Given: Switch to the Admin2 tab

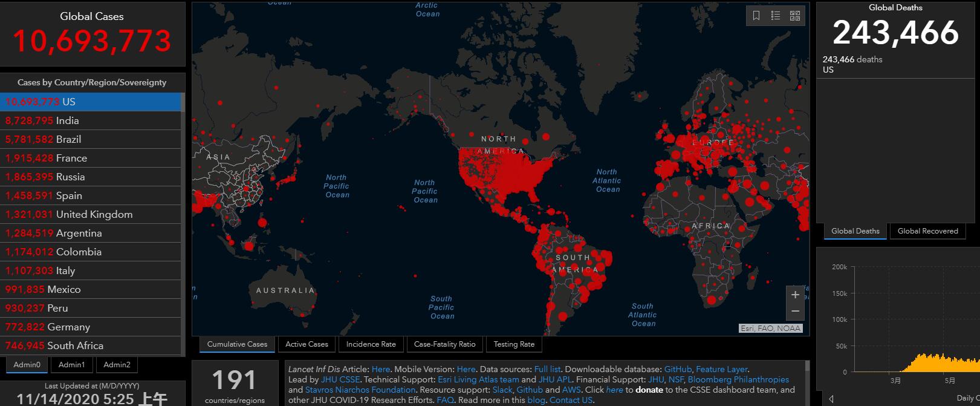Looking at the screenshot, I should (x=117, y=365).
